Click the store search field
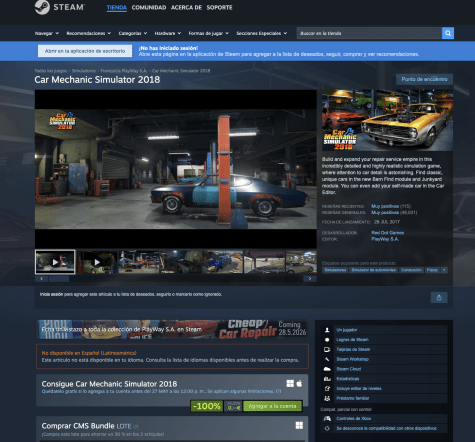The width and height of the screenshot is (475, 442). click(x=369, y=33)
